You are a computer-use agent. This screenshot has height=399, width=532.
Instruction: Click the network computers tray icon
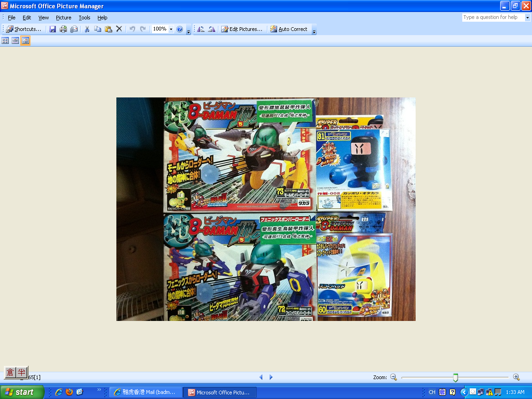(x=481, y=392)
